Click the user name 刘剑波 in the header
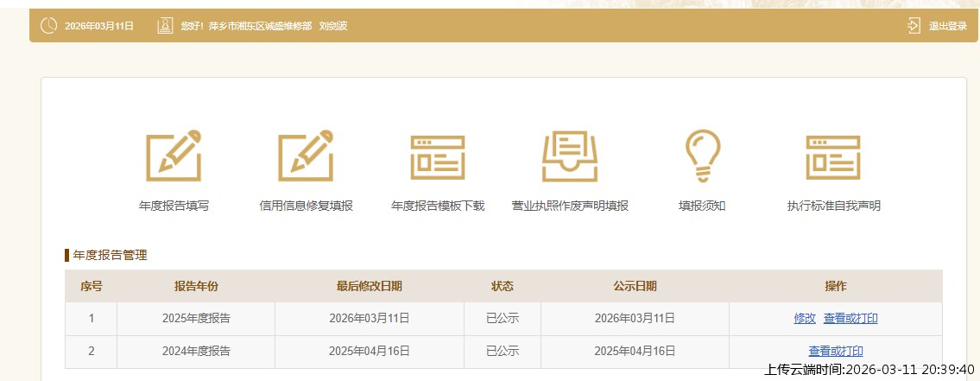Screen dimensions: 980x381 click(333, 26)
